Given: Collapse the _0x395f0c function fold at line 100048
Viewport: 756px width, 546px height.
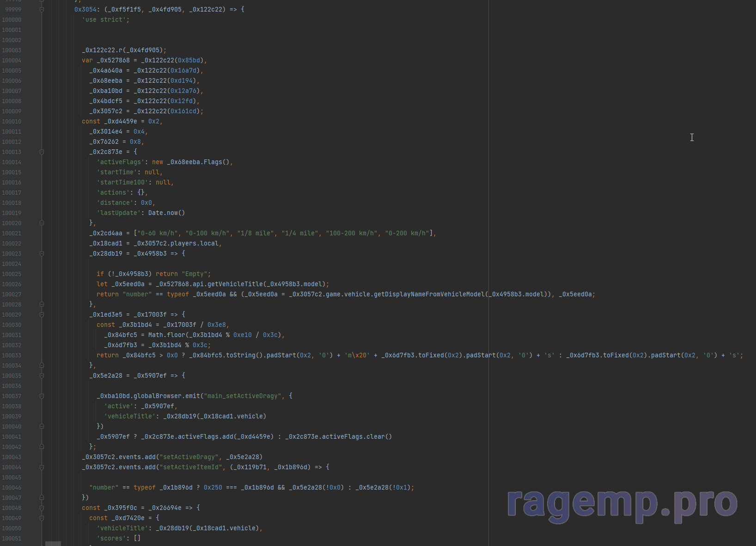Looking at the screenshot, I should pos(42,508).
